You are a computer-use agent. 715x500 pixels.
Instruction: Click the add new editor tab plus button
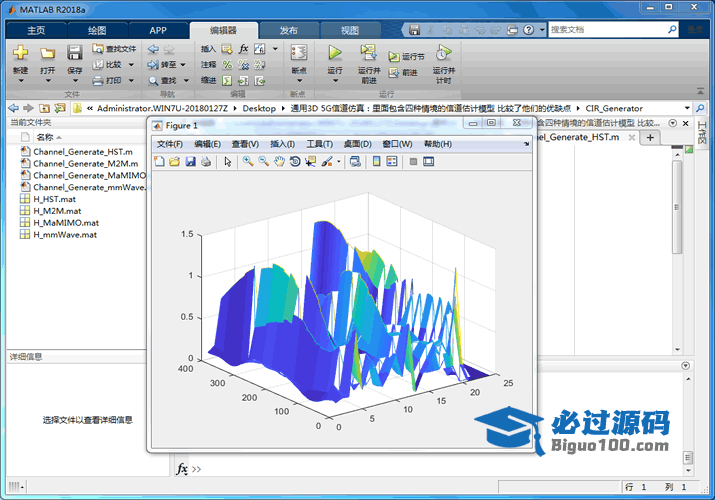click(x=650, y=137)
